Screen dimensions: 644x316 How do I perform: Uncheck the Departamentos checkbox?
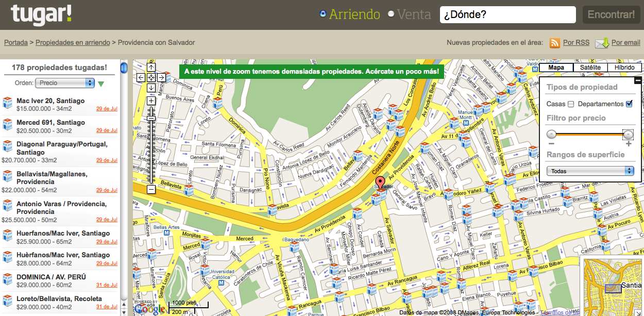click(629, 104)
